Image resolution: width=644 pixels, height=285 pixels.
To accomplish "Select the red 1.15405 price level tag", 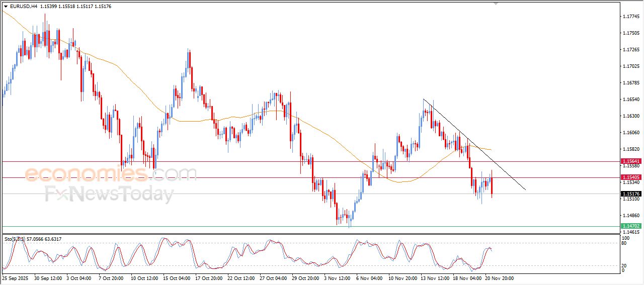I will (631, 177).
